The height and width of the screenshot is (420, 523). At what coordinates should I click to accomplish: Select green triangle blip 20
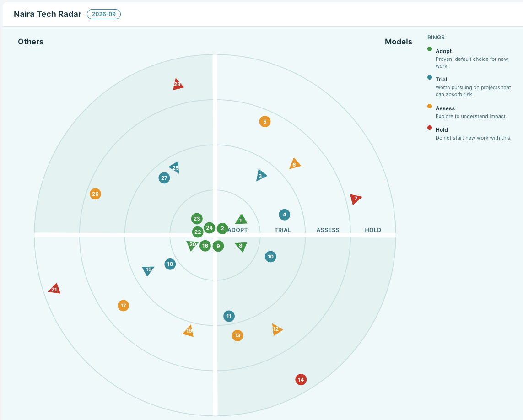pyautogui.click(x=192, y=245)
